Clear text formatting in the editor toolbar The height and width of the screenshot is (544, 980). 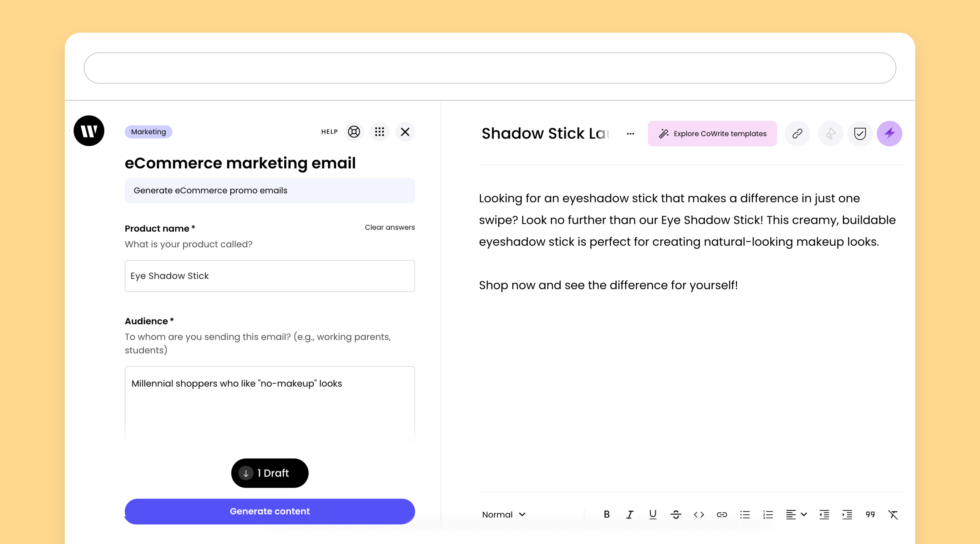[893, 514]
